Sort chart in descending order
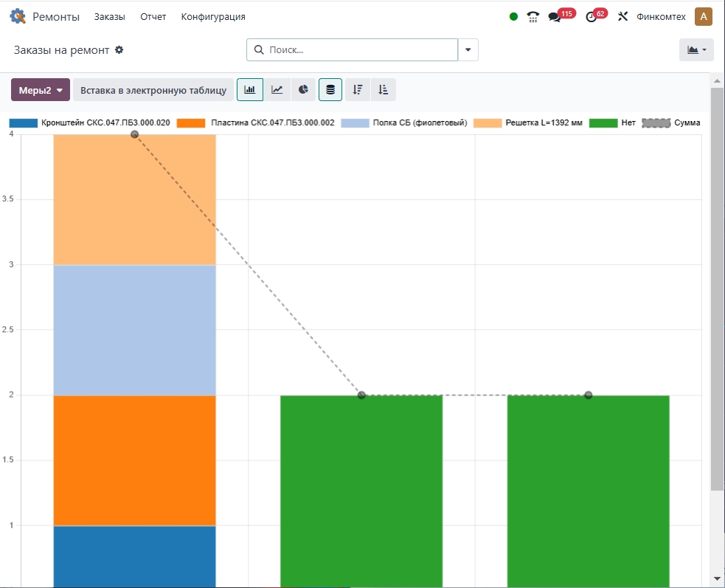Screen dimensions: 725x588 pyautogui.click(x=358, y=90)
